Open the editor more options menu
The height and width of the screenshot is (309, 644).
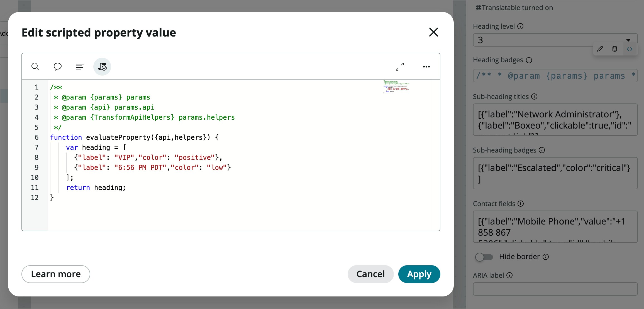click(x=426, y=67)
